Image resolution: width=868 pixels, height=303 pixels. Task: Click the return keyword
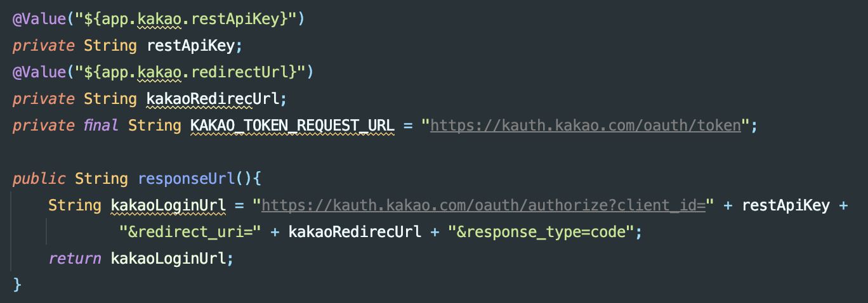point(74,259)
